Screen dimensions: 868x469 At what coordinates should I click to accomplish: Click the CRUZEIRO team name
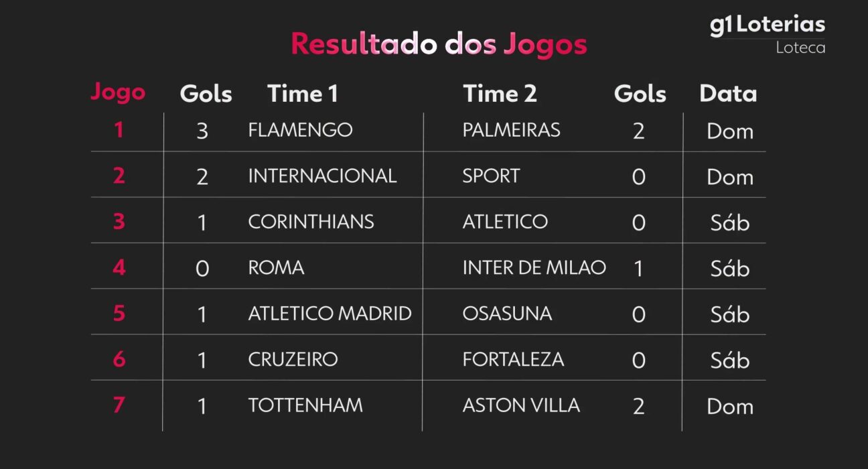point(293,359)
